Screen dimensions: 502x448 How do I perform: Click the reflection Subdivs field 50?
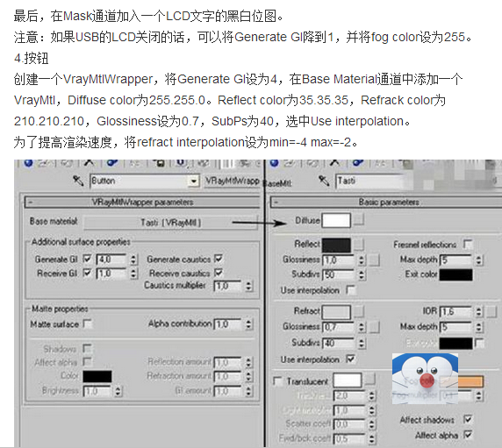[x=339, y=275]
